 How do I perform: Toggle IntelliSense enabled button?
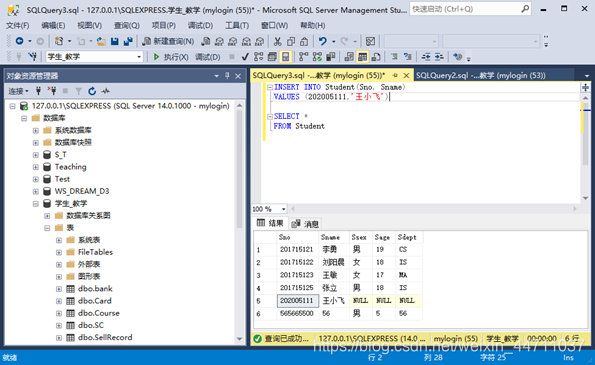[x=285, y=57]
